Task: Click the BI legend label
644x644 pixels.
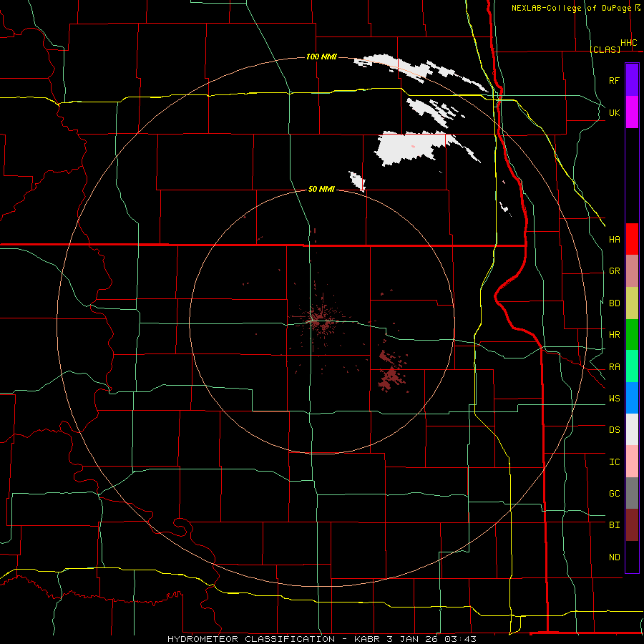Action: click(614, 525)
